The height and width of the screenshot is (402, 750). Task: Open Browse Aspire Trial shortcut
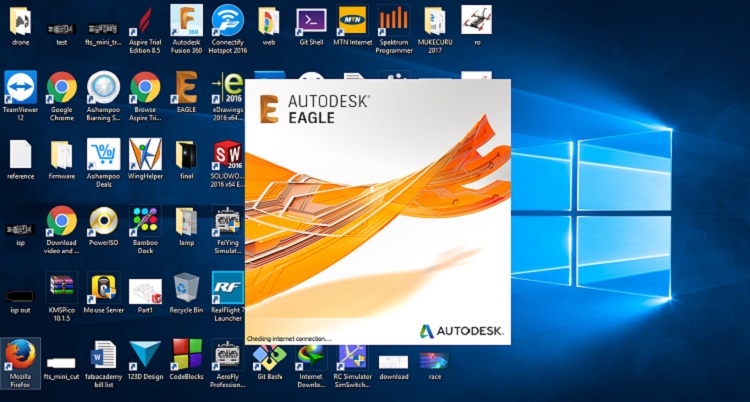[145, 87]
